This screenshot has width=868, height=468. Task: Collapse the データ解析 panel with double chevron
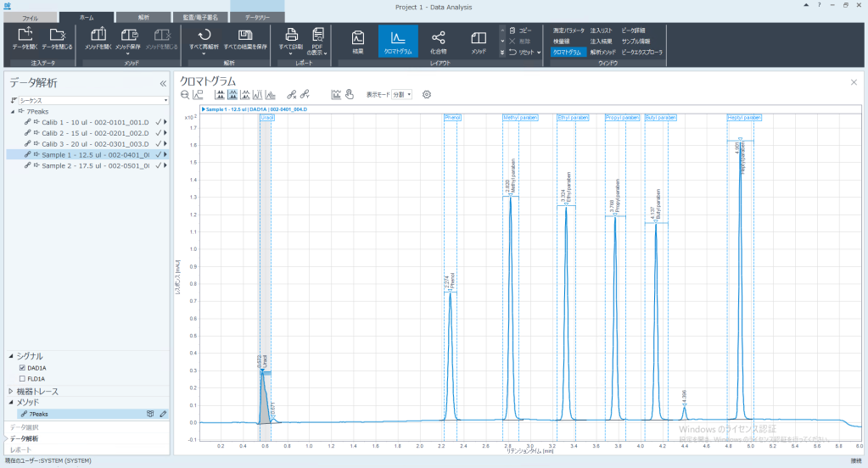[163, 84]
